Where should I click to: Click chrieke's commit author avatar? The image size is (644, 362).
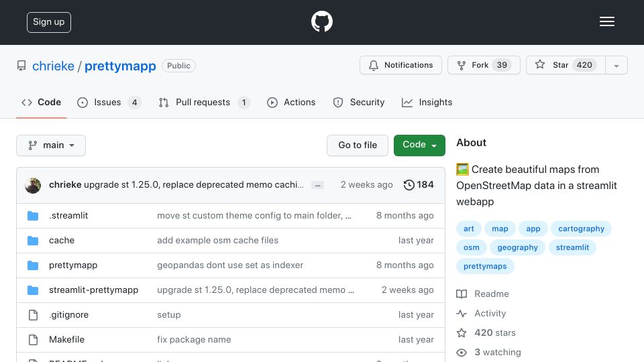coord(33,186)
